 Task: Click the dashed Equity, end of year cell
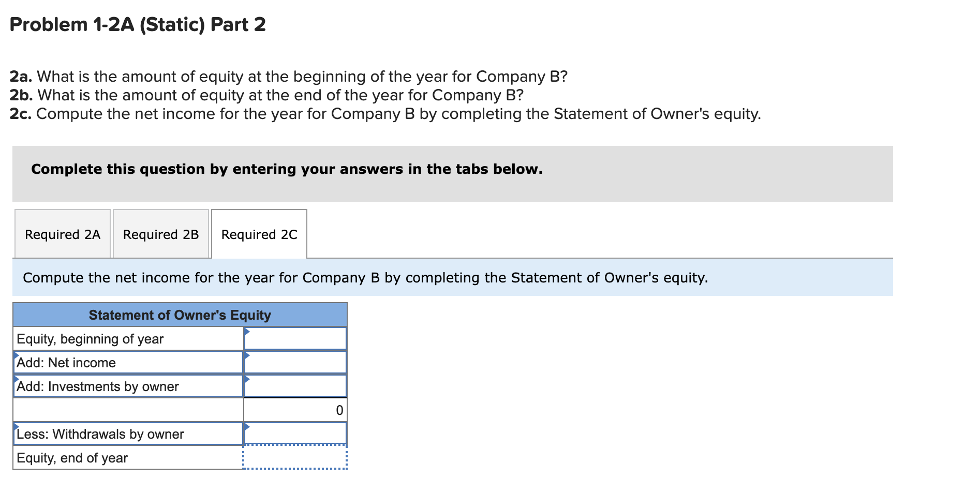click(295, 457)
